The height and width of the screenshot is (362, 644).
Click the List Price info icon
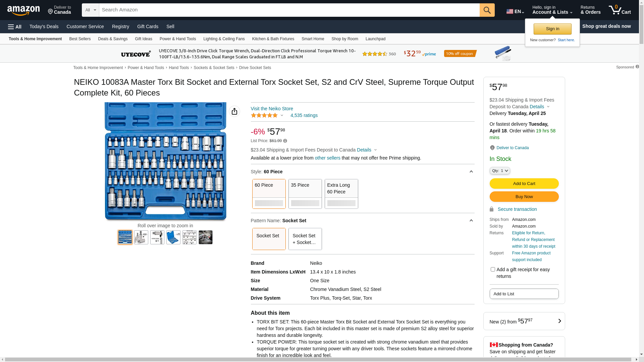[x=285, y=141]
